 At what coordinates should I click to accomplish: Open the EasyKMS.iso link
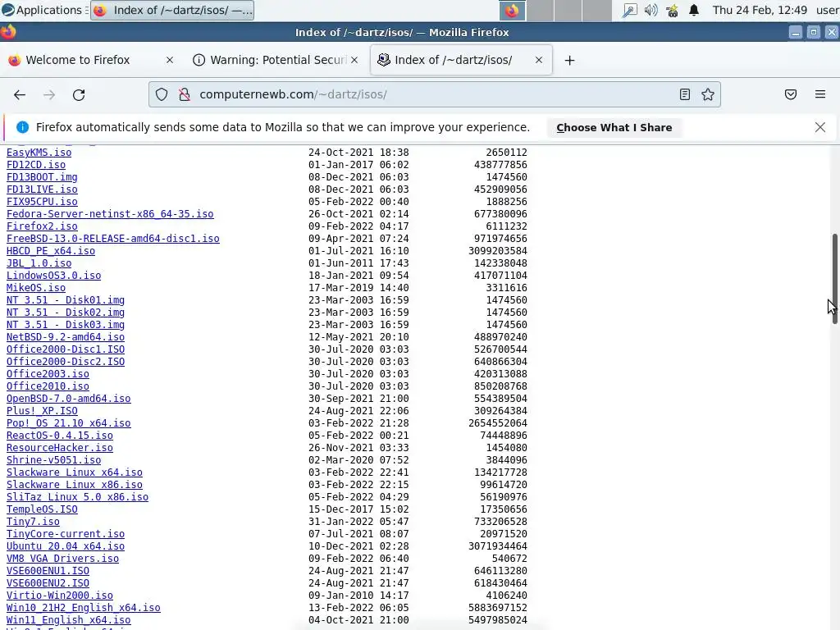click(39, 153)
